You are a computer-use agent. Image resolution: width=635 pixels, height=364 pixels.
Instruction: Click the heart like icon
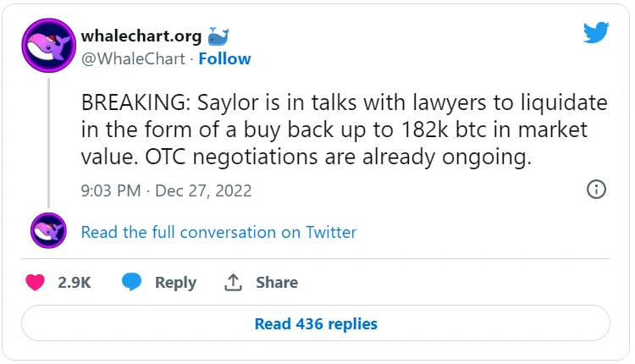point(35,283)
